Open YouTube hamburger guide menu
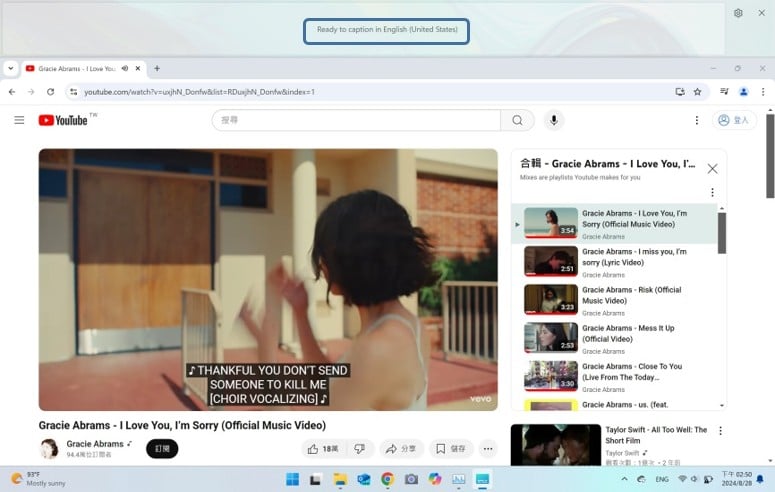The image size is (775, 492). point(19,120)
